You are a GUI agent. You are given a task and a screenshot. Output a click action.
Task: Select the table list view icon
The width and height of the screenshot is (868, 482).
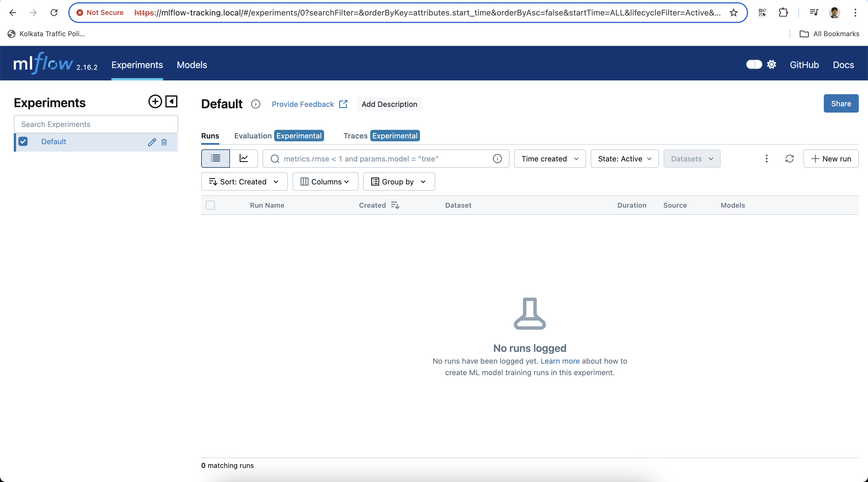[x=215, y=159]
